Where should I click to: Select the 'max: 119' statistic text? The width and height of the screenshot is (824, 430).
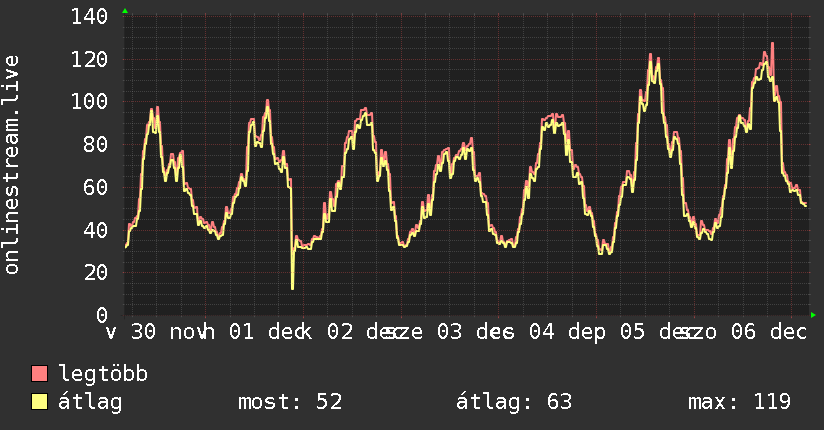pyautogui.click(x=739, y=402)
